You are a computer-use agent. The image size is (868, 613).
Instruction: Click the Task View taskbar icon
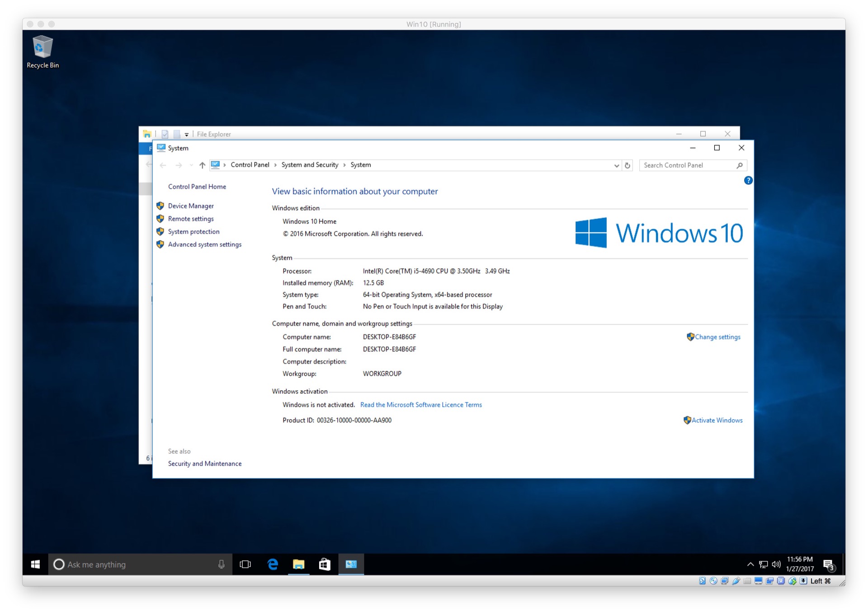[x=245, y=564]
